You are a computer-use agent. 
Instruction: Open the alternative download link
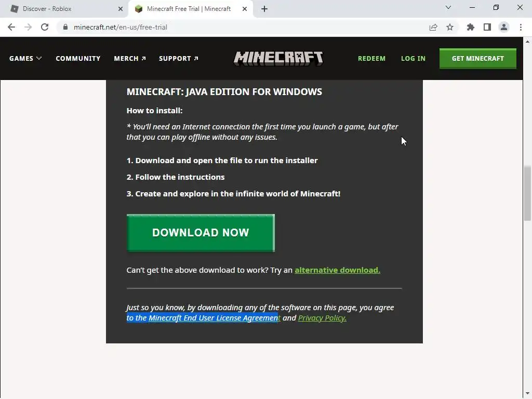tap(337, 270)
